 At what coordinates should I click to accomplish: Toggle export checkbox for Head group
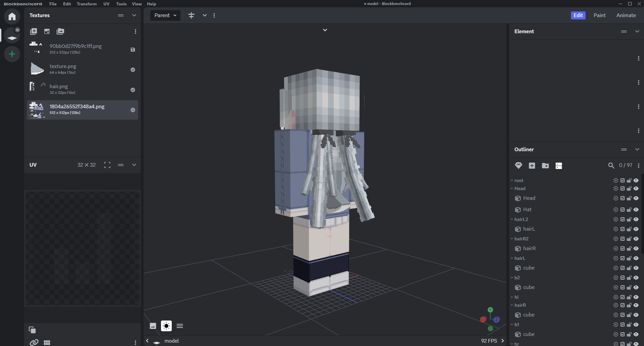tap(623, 188)
